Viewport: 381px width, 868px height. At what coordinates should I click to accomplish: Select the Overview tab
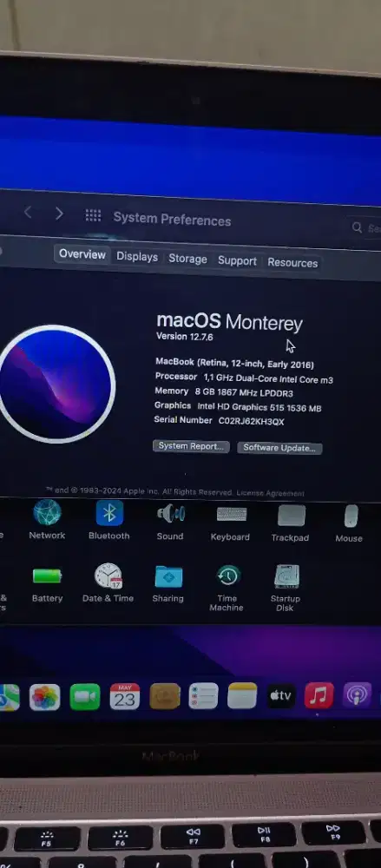[82, 254]
